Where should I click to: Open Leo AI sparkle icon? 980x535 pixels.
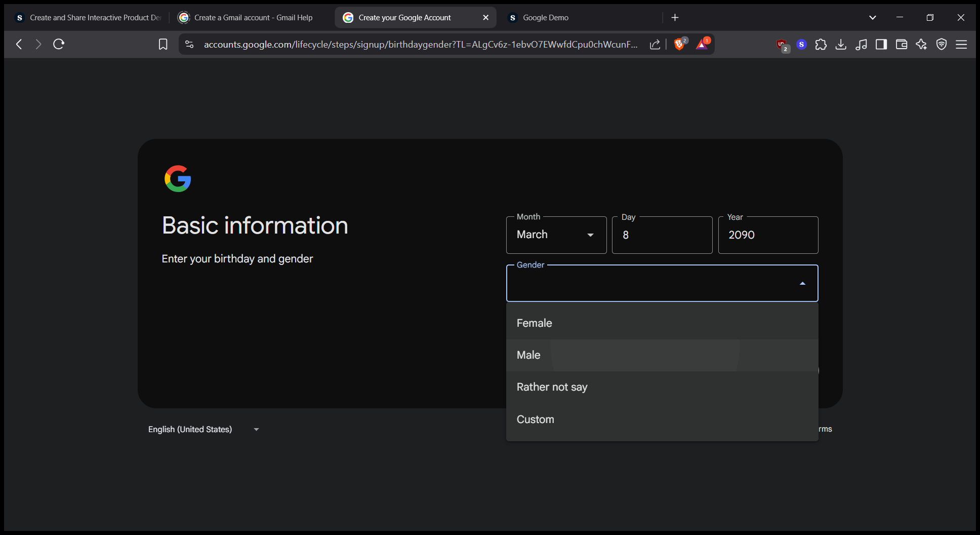(921, 45)
